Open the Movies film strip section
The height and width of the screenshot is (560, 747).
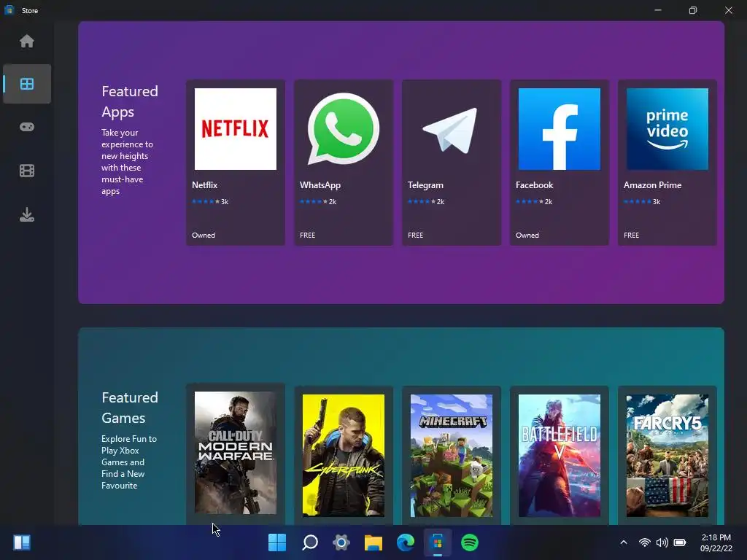(x=27, y=171)
